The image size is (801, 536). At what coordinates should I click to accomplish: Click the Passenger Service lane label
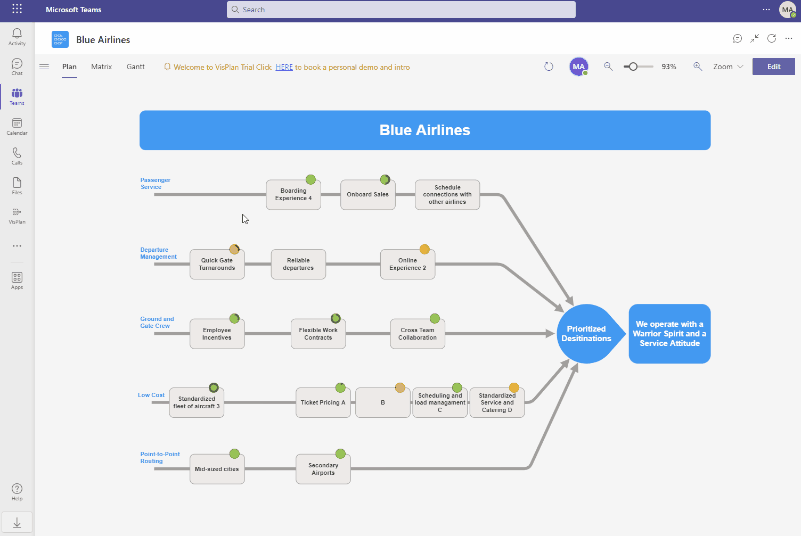[155, 183]
